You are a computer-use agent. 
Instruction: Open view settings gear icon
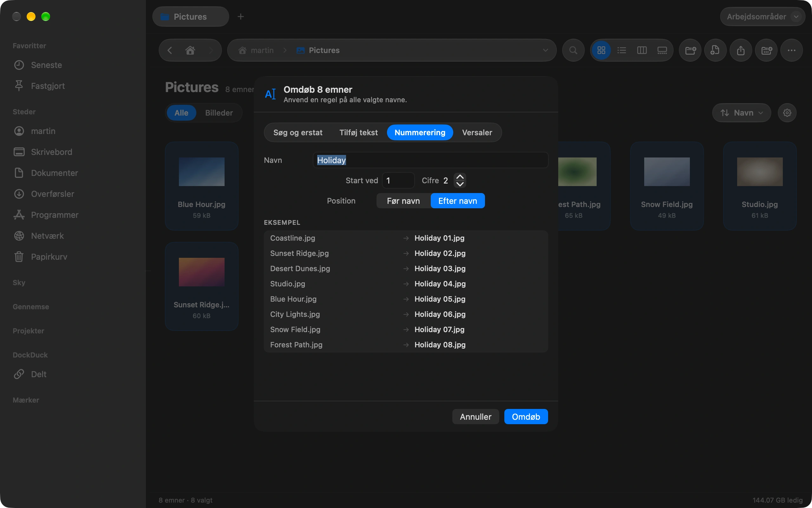click(x=787, y=112)
